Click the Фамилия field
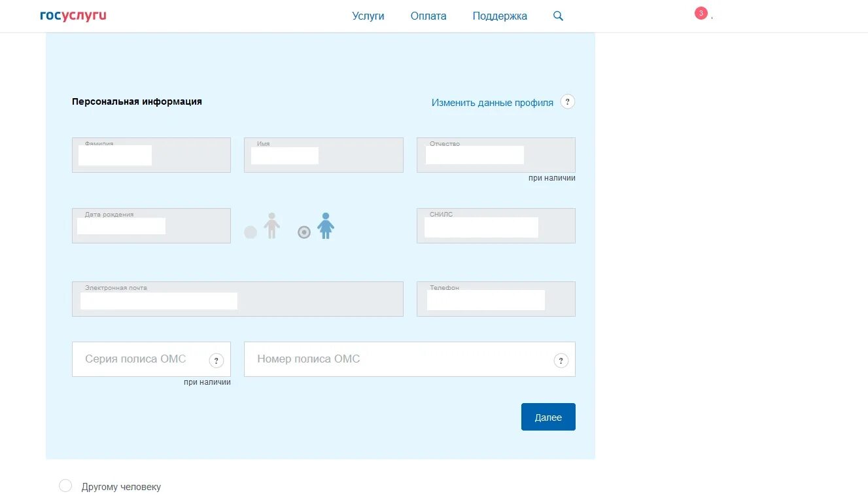This screenshot has width=868, height=496. pyautogui.click(x=151, y=155)
